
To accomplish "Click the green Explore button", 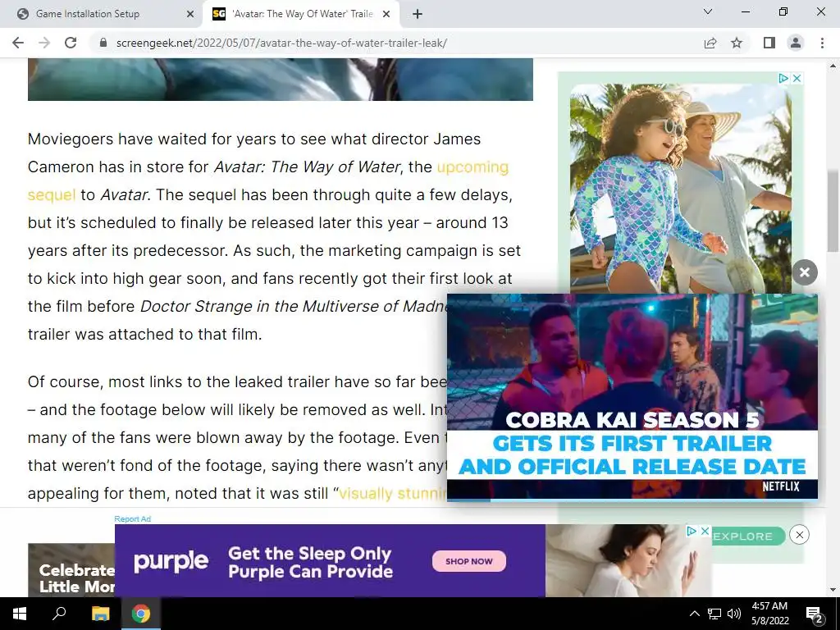I will 748,536.
